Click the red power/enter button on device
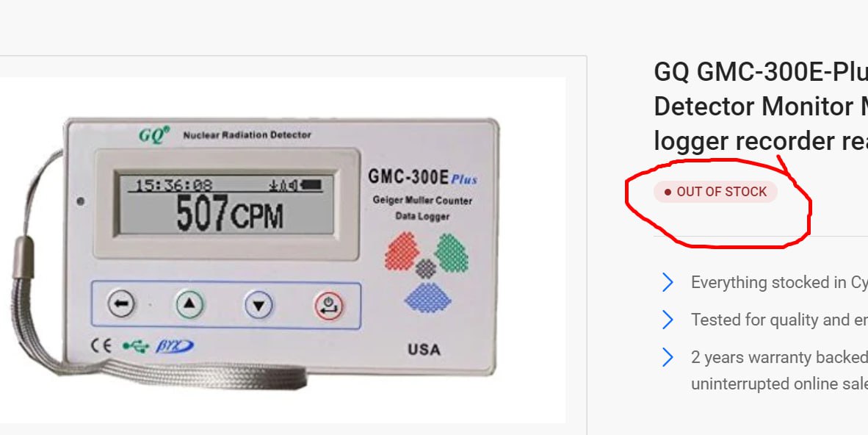Viewport: 868px width, 435px height. pyautogui.click(x=329, y=306)
